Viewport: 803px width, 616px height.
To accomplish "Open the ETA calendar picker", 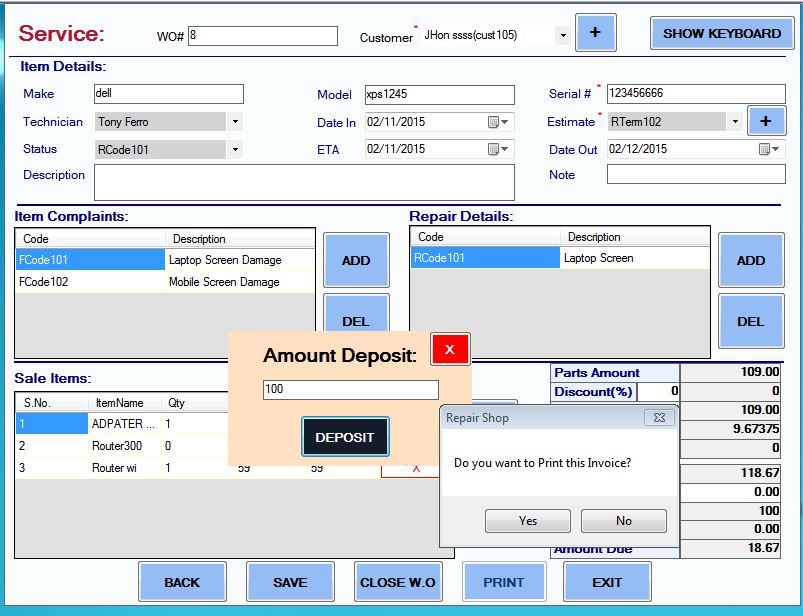I will [x=498, y=149].
